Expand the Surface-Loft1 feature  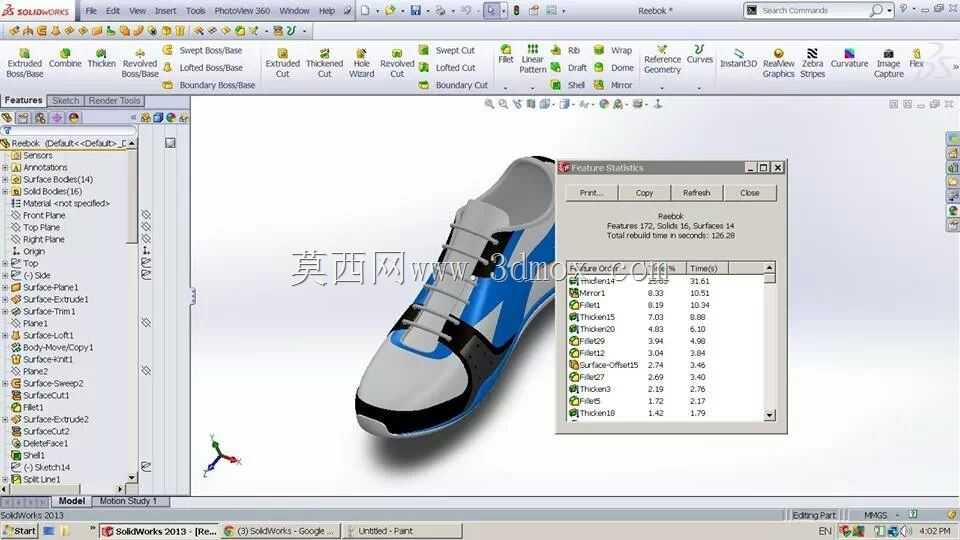[x=5, y=336]
